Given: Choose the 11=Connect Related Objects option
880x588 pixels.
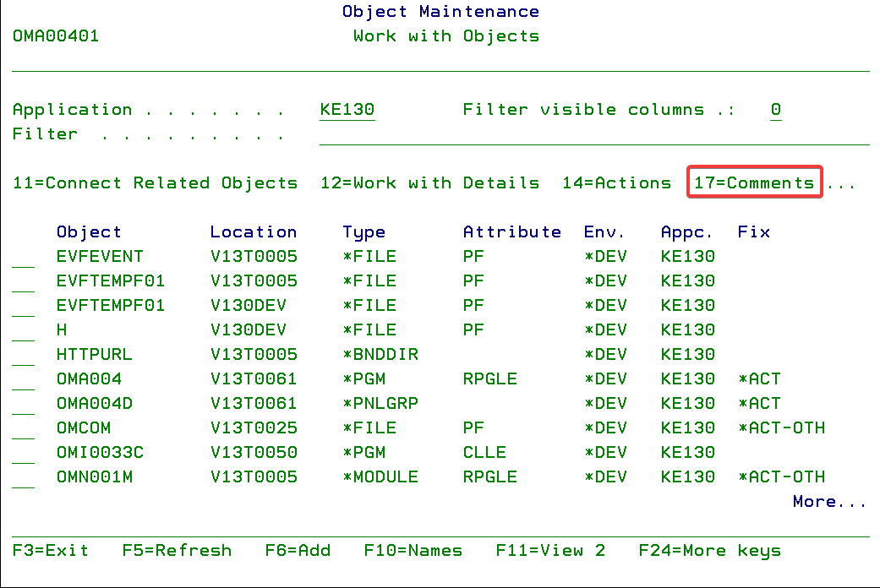Looking at the screenshot, I should pyautogui.click(x=156, y=182).
